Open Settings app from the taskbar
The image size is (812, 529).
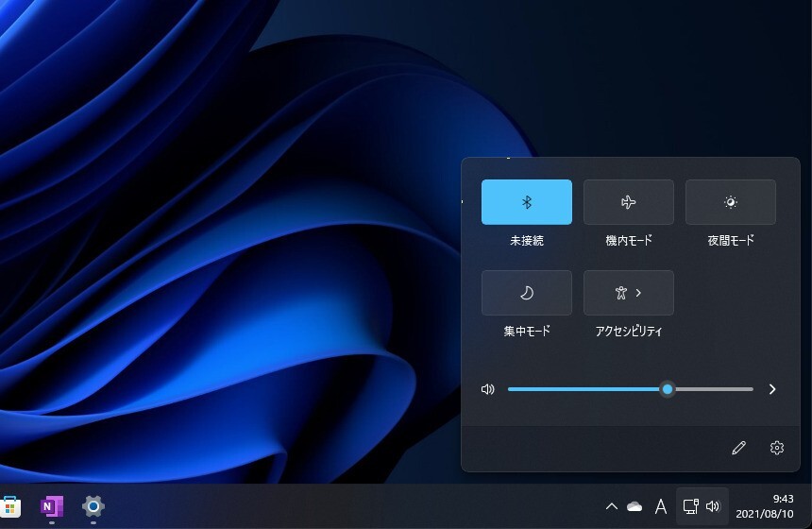click(x=93, y=506)
